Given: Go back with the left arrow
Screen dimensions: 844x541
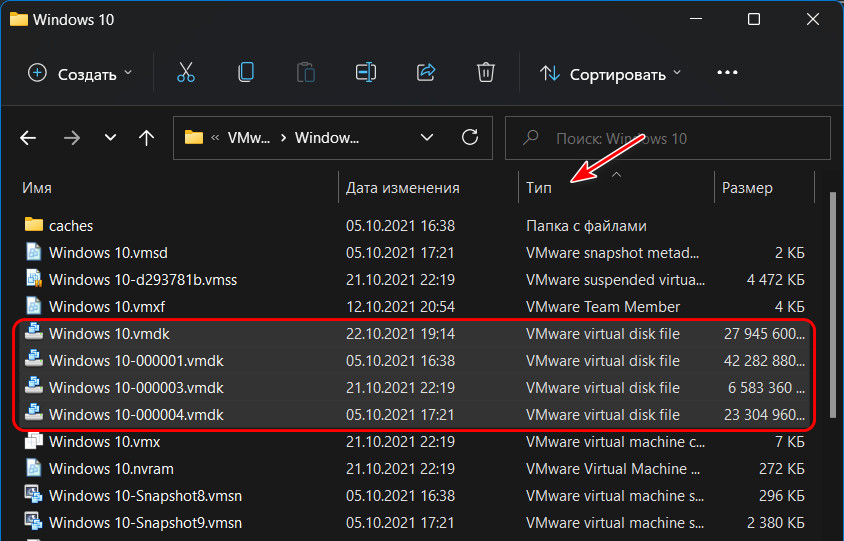Looking at the screenshot, I should (x=28, y=138).
